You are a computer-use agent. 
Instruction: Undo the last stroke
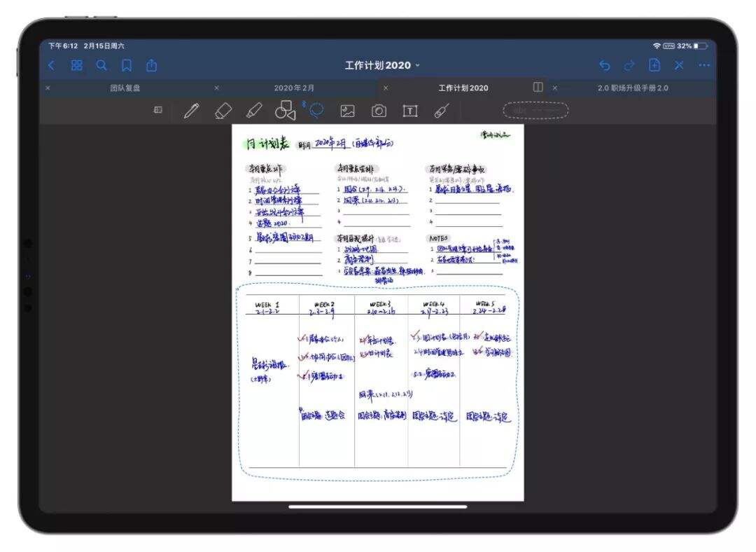(x=605, y=65)
